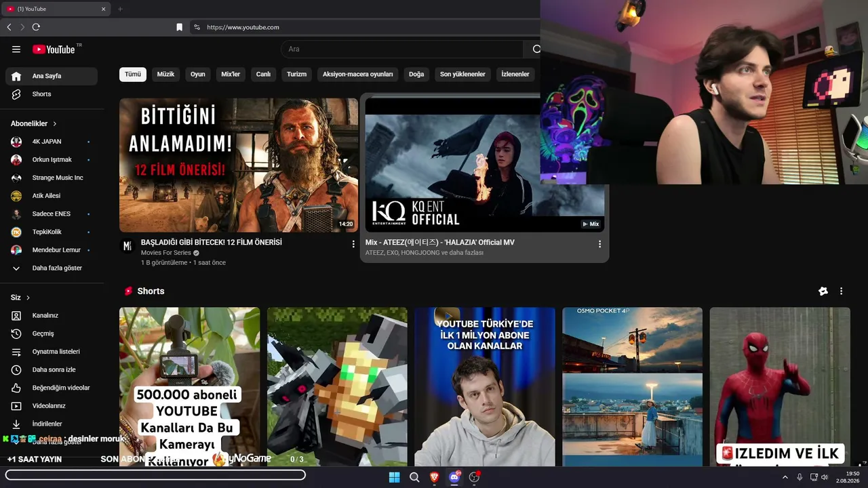Viewport: 868px width, 488px height.
Task: Click the Brave browser taskbar icon
Action: 434,477
